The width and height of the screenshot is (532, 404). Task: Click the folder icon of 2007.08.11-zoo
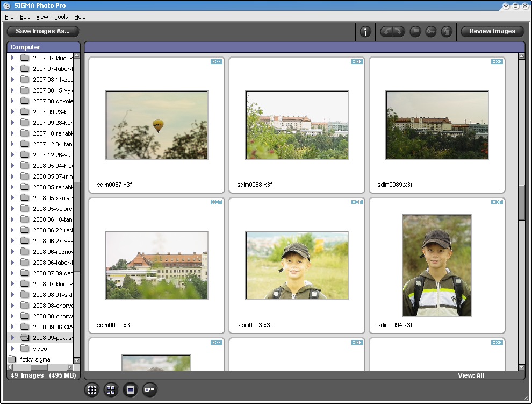click(24, 79)
